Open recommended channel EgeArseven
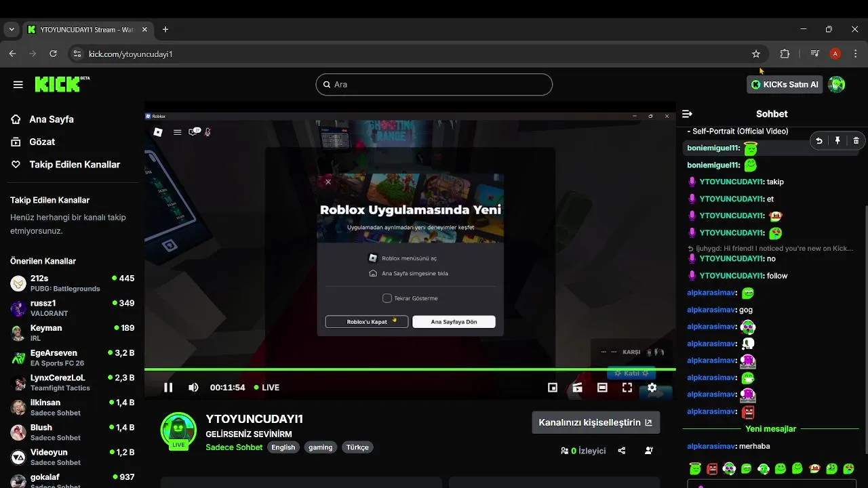This screenshot has height=488, width=868. [x=72, y=358]
